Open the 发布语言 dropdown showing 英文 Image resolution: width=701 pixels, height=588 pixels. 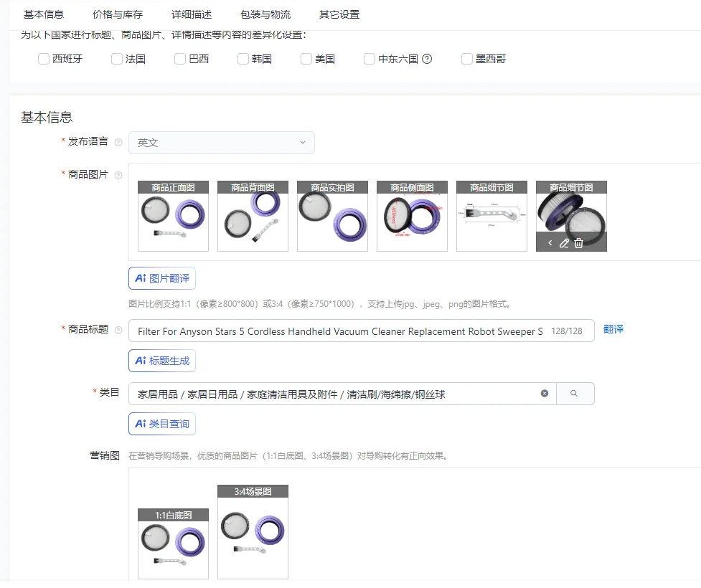pos(221,143)
